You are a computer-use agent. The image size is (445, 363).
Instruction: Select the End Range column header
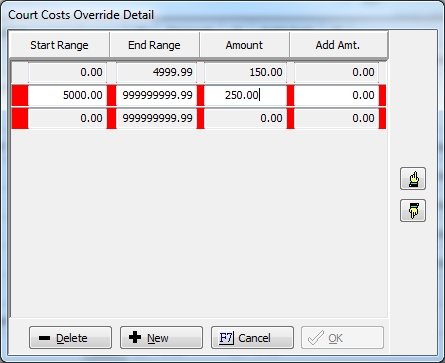pyautogui.click(x=154, y=45)
